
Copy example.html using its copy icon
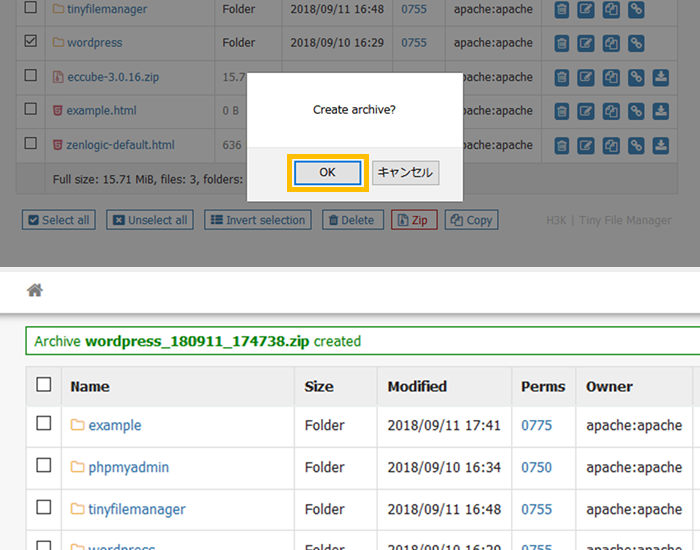pos(611,111)
